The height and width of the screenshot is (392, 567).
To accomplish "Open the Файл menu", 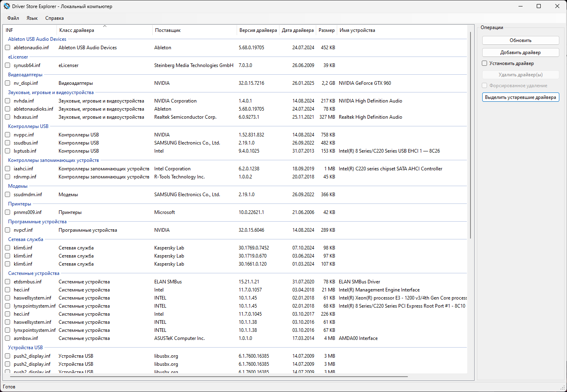I will click(13, 18).
